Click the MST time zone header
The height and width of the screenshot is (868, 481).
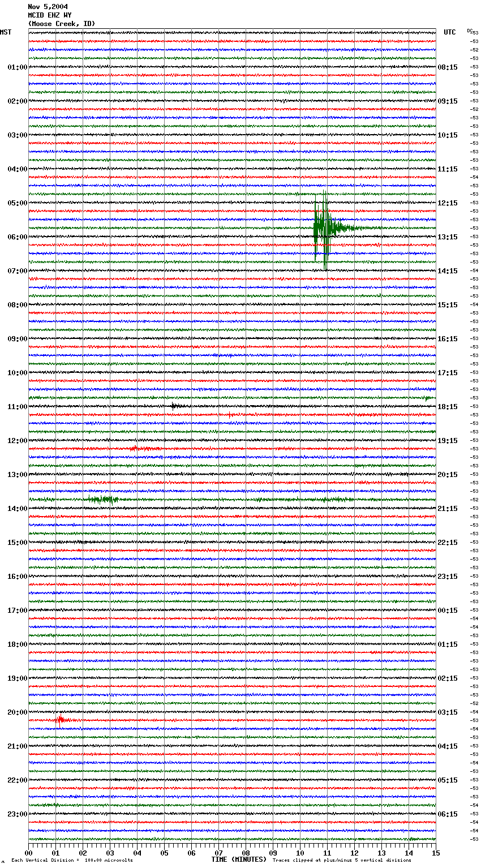point(6,32)
